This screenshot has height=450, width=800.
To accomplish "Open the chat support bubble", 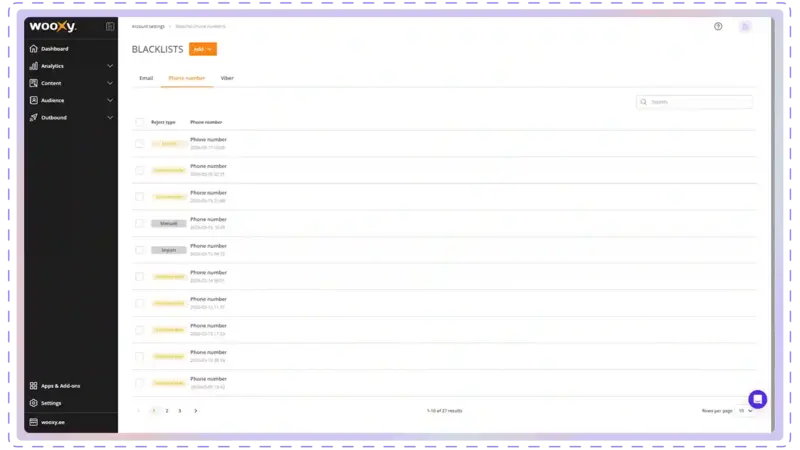I will coord(757,399).
